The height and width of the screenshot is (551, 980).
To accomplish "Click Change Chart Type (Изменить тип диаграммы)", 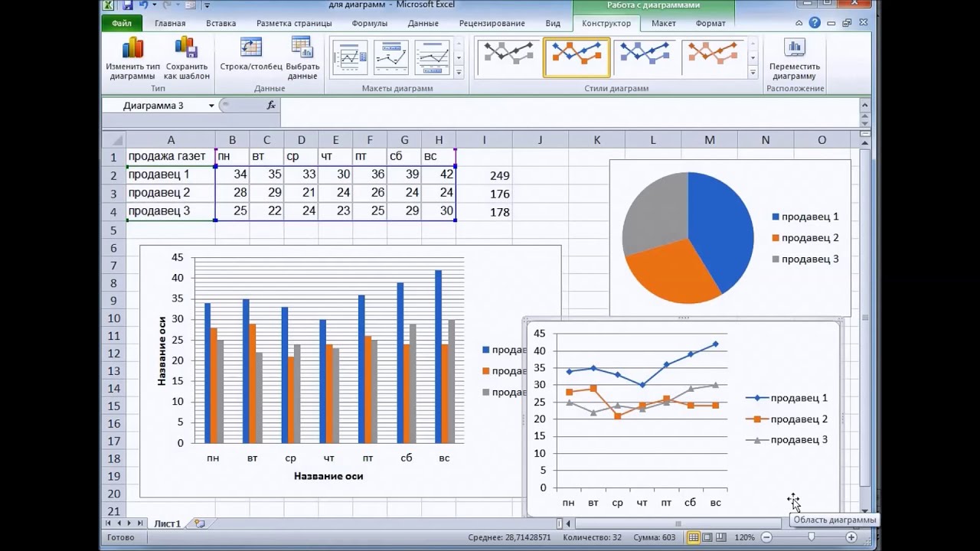I will (x=132, y=58).
